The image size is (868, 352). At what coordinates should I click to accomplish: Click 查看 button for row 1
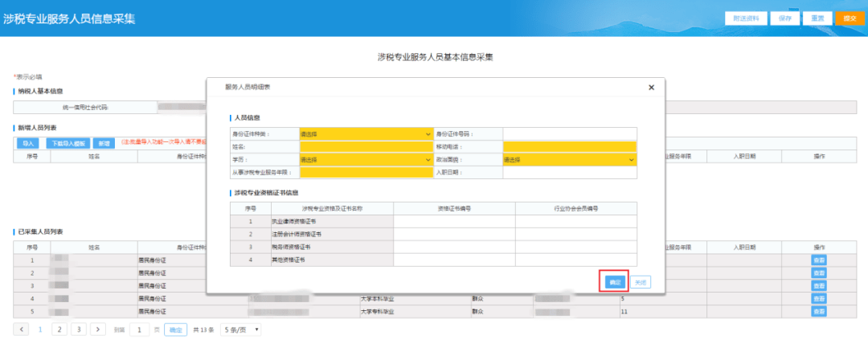click(818, 260)
